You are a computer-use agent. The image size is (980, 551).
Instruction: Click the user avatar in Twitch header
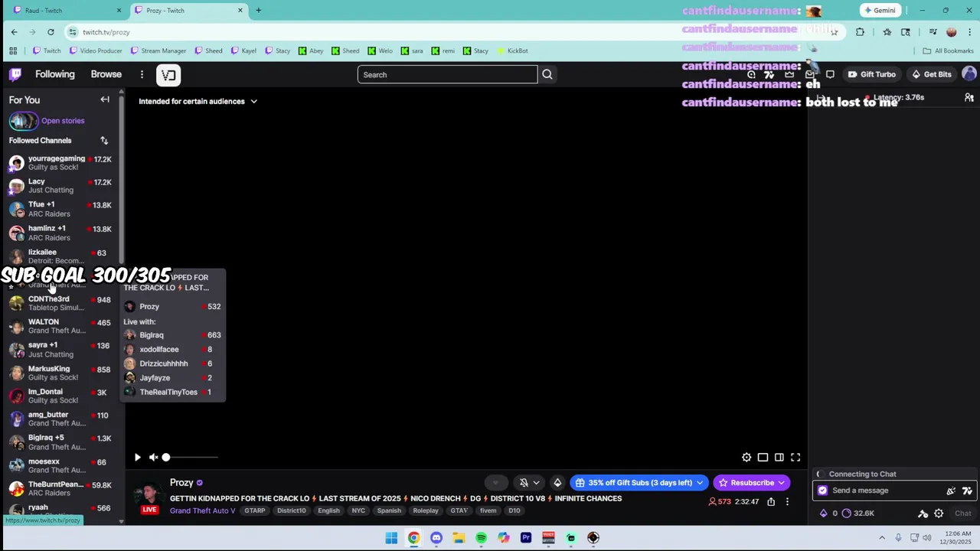(969, 74)
